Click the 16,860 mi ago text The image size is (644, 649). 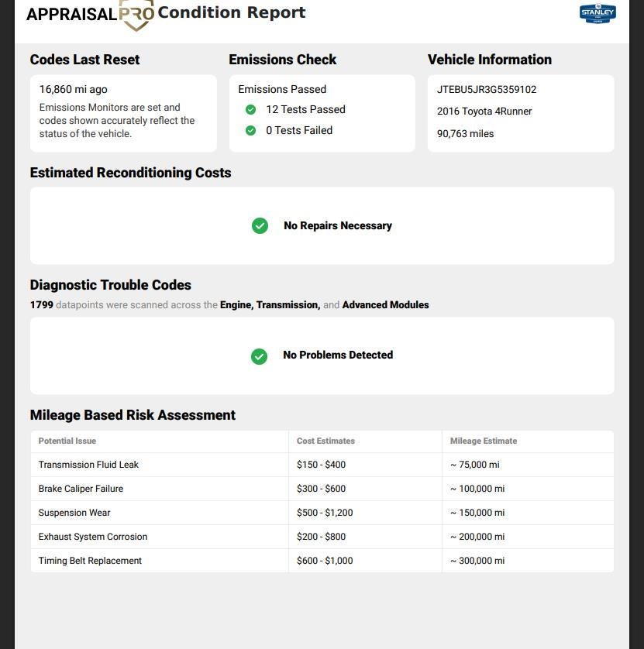pos(74,89)
